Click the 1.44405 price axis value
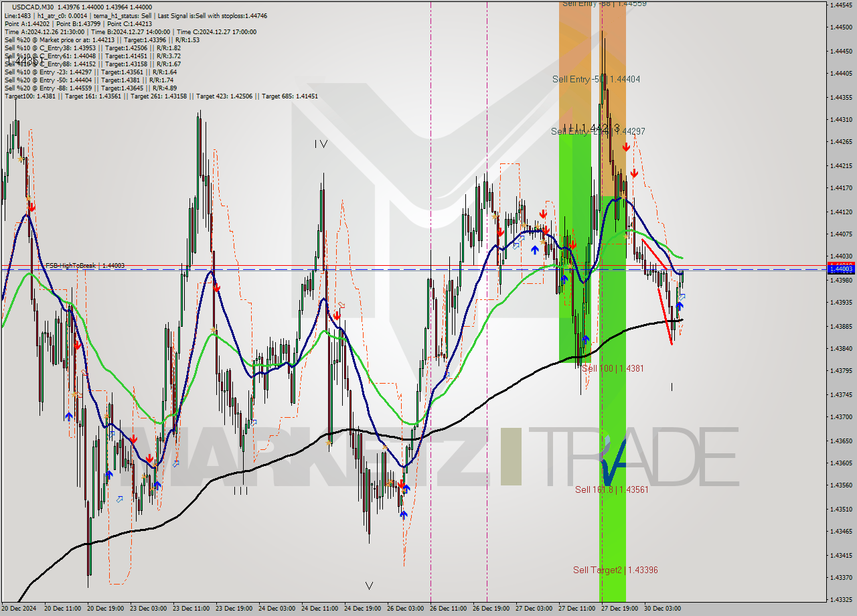 [x=841, y=73]
